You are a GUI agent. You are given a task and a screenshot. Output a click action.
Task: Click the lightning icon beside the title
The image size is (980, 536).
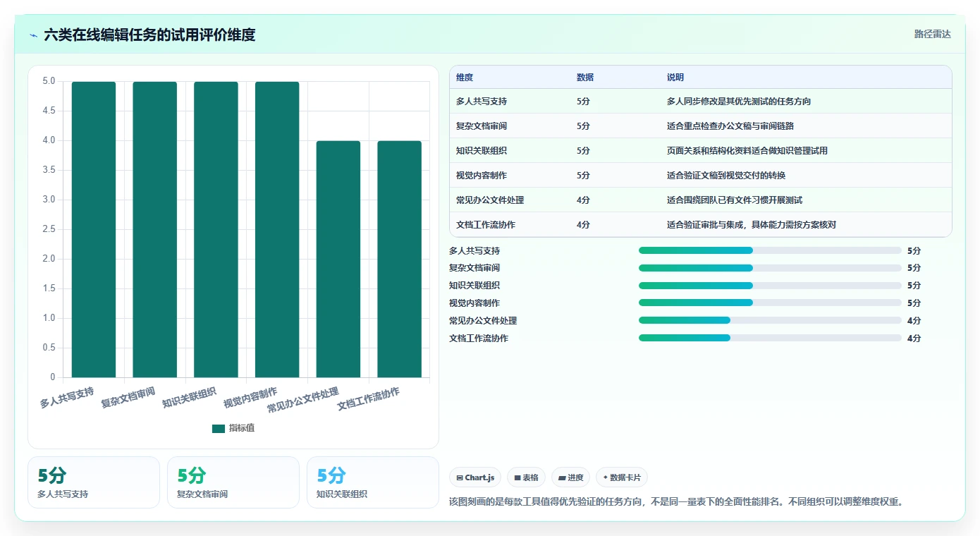point(34,35)
